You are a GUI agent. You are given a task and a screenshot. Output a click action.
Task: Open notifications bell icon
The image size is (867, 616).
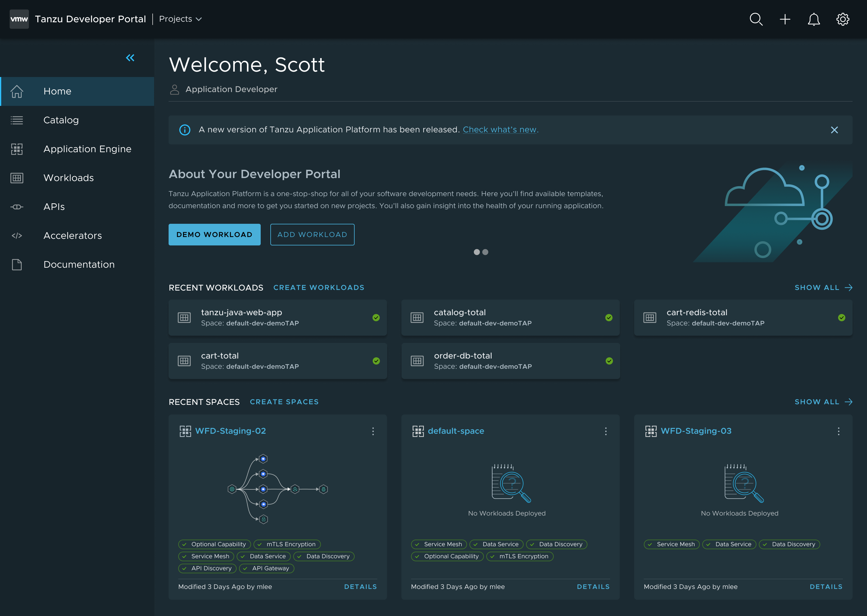(813, 19)
